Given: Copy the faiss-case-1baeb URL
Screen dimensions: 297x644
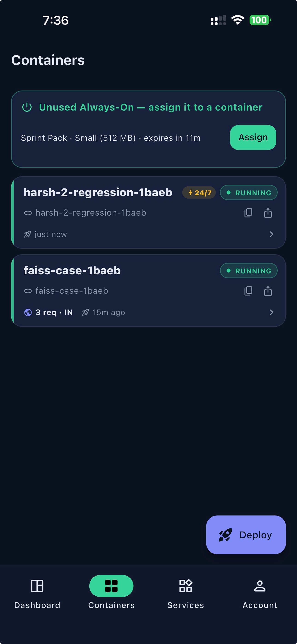Looking at the screenshot, I should (x=248, y=291).
